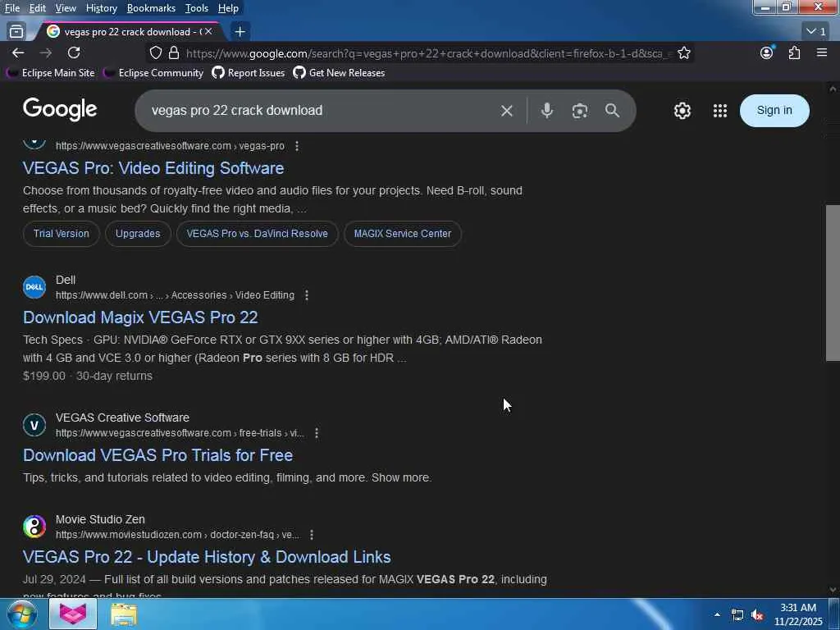Screen dimensions: 840x630
Task: Submit search with magnifying glass icon
Action: [x=612, y=111]
